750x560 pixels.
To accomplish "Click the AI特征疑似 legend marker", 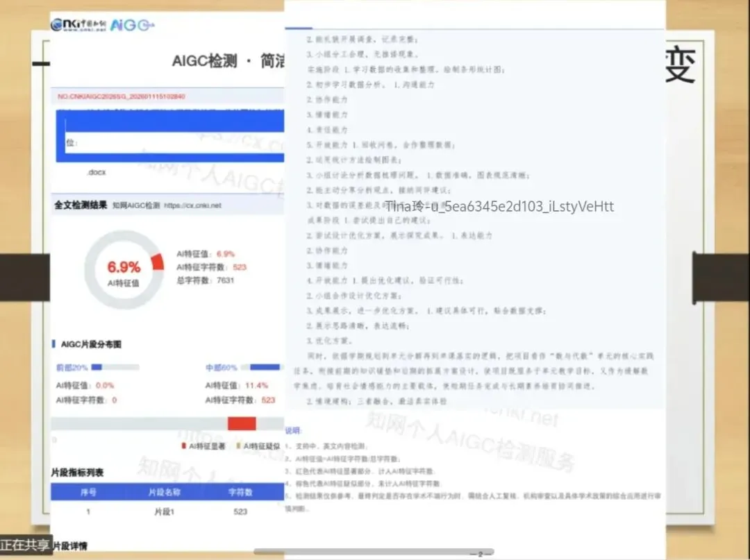I will (x=238, y=446).
